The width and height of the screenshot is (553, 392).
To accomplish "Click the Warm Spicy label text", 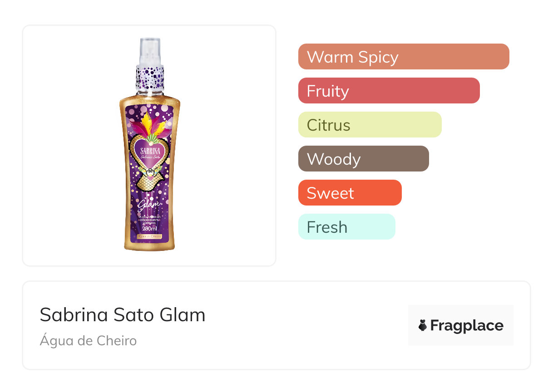I will coord(352,57).
